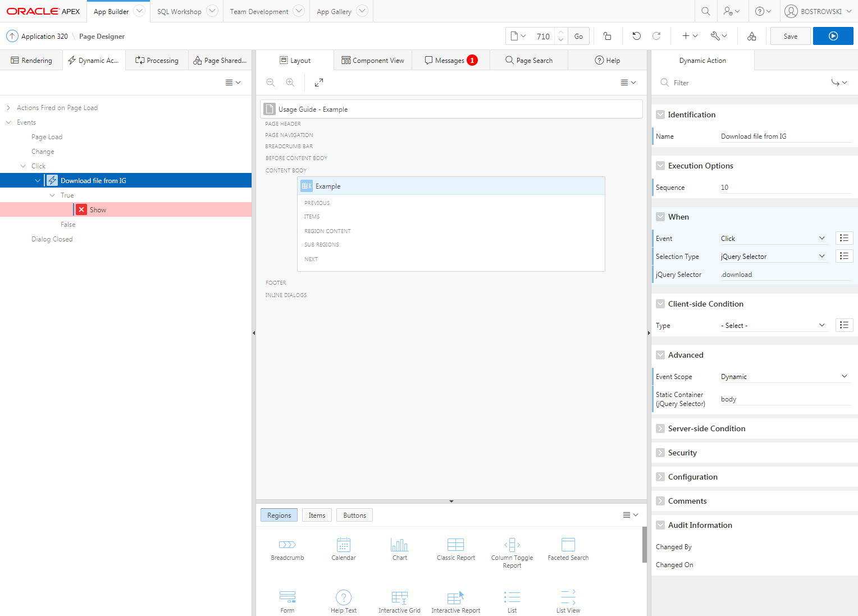Switch to the Page Shared Components tab

tap(220, 60)
